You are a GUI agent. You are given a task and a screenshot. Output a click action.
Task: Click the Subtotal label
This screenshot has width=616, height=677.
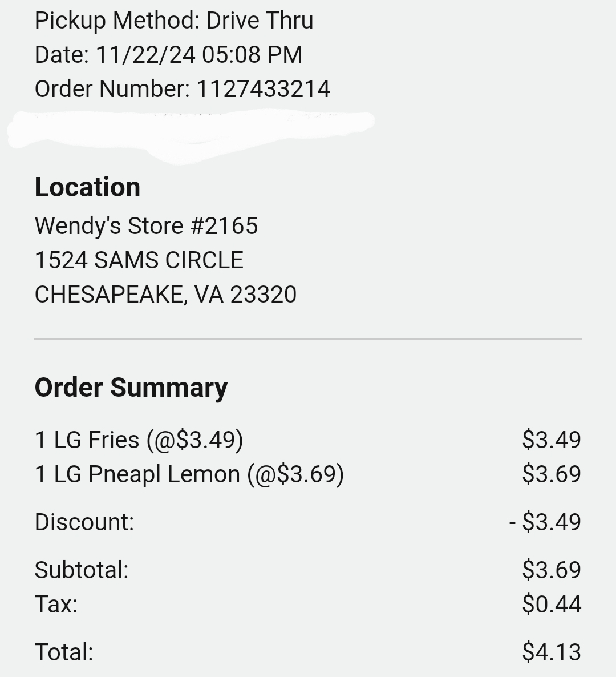pyautogui.click(x=82, y=570)
